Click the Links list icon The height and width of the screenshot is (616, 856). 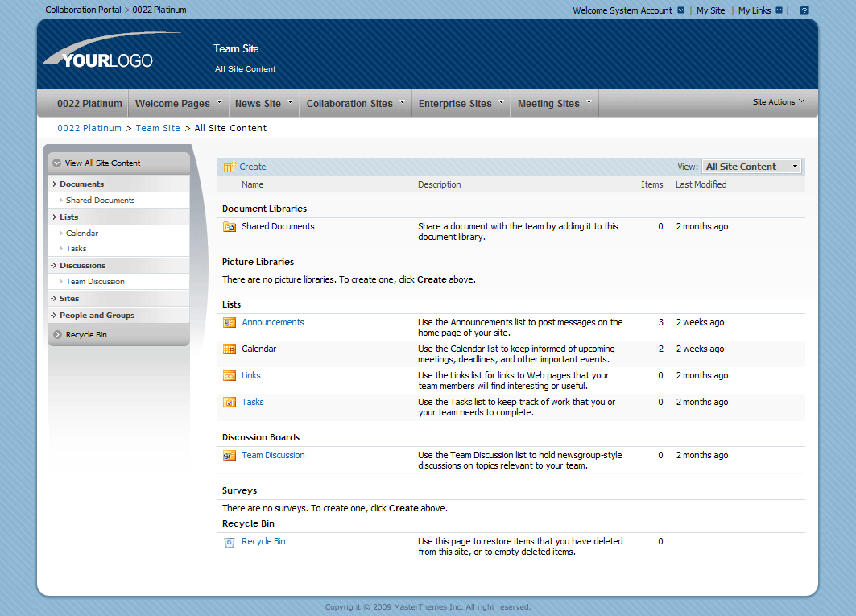point(230,376)
